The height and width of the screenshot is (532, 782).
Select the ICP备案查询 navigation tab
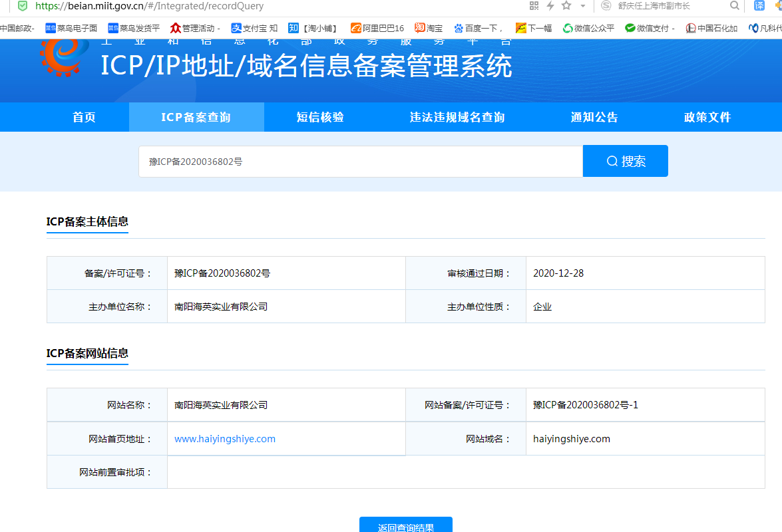pyautogui.click(x=196, y=117)
